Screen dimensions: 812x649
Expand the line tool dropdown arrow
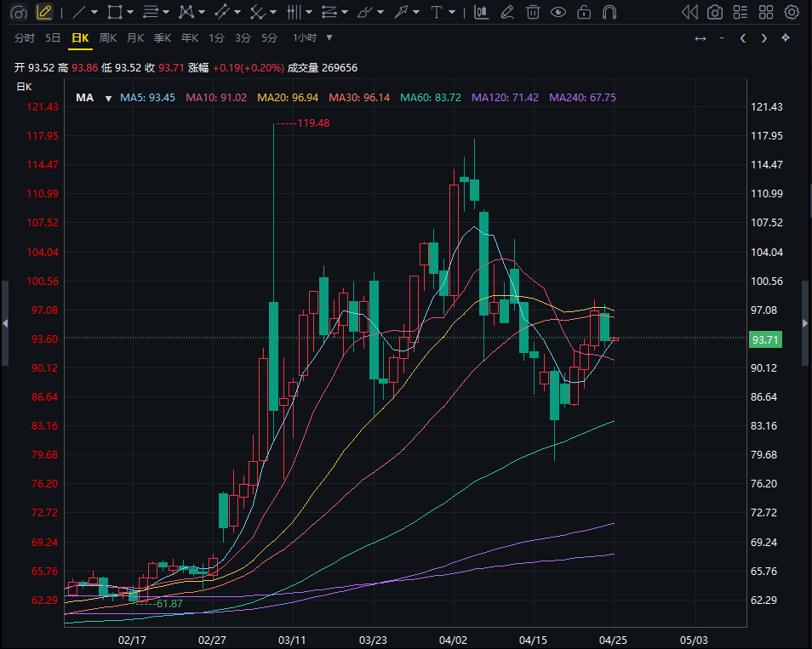point(94,12)
